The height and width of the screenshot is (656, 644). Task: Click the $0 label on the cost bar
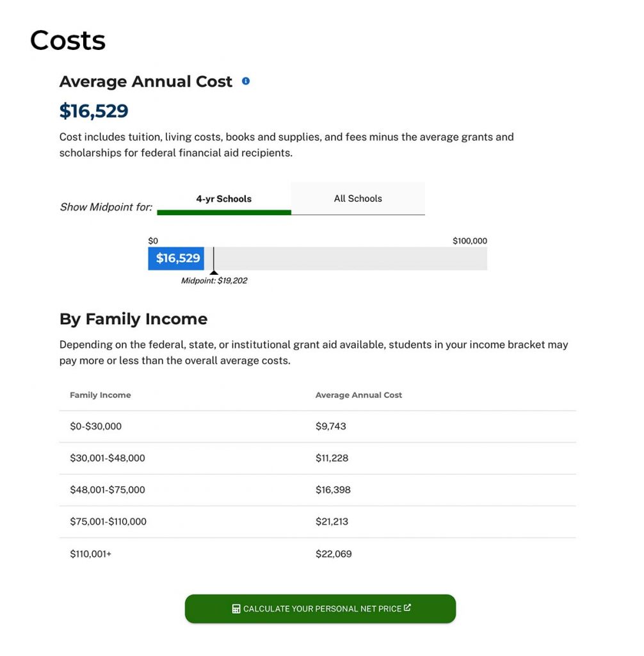click(153, 241)
